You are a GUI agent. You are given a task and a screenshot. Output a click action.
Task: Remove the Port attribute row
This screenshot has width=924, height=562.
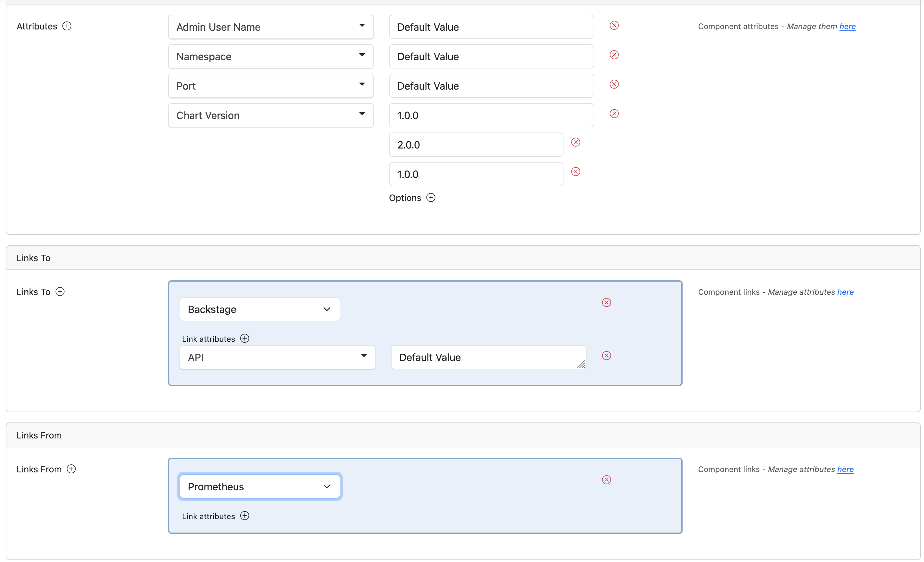click(614, 84)
